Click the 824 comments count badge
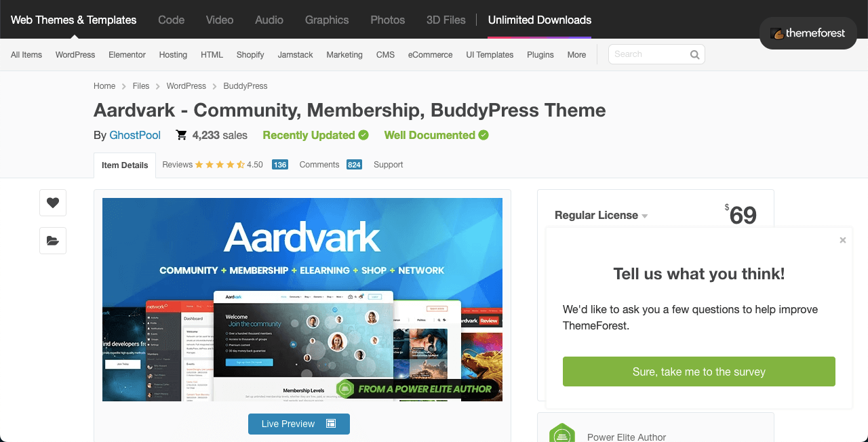This screenshot has height=442, width=868. point(354,165)
